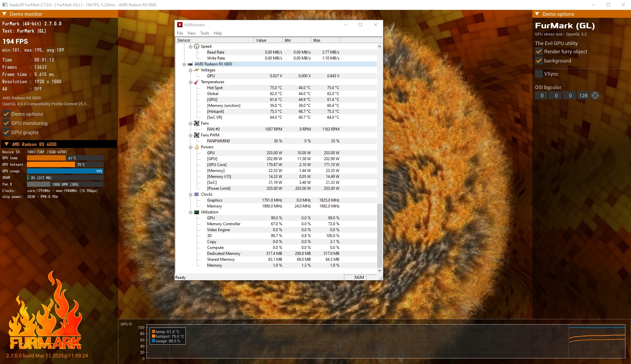This screenshot has height=364, width=631.
Task: Collapse the AMD Radeon RX 6800 orange section
Action: [6, 144]
